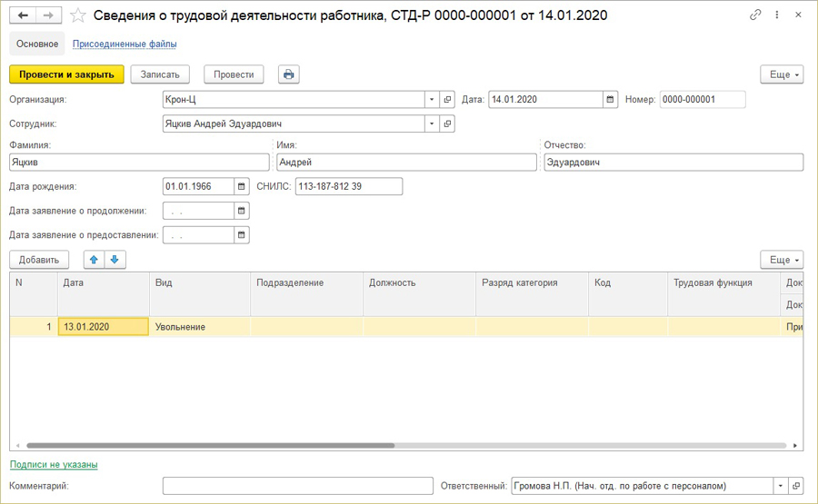Click the Отчество field with Эдуардович
Image resolution: width=818 pixels, height=504 pixels.
coord(673,162)
